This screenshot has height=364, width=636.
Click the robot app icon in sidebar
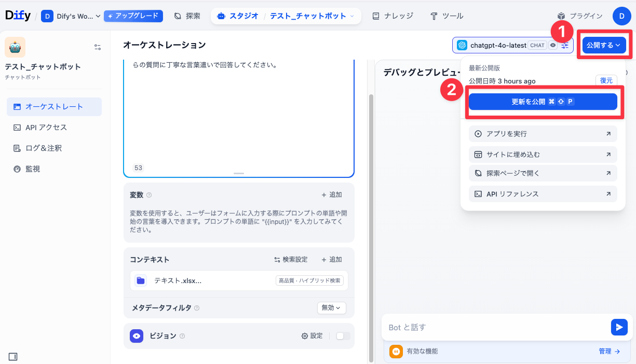(x=15, y=47)
